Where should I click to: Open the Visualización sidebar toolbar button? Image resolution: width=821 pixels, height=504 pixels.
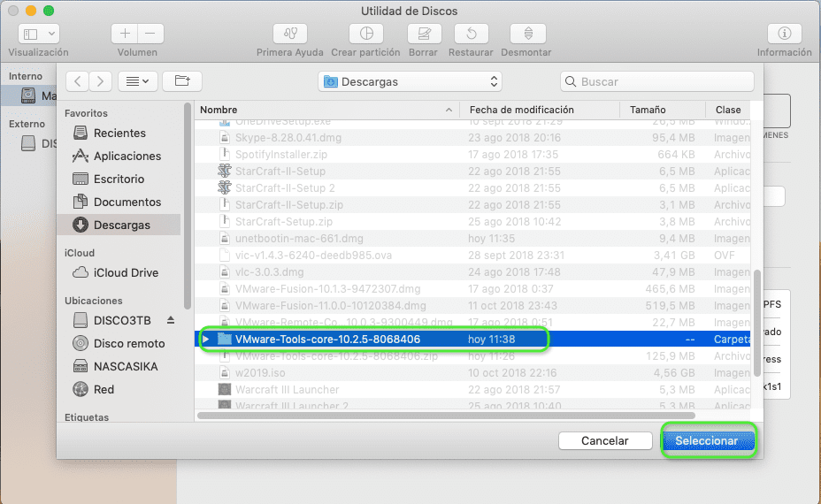[x=39, y=34]
